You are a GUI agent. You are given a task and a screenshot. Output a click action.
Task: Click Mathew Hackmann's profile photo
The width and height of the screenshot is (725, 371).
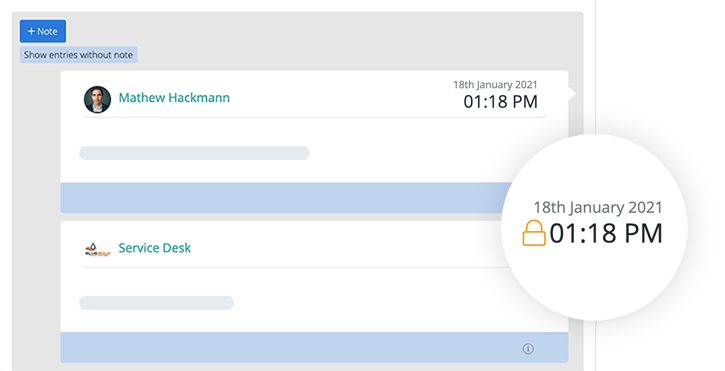(97, 99)
